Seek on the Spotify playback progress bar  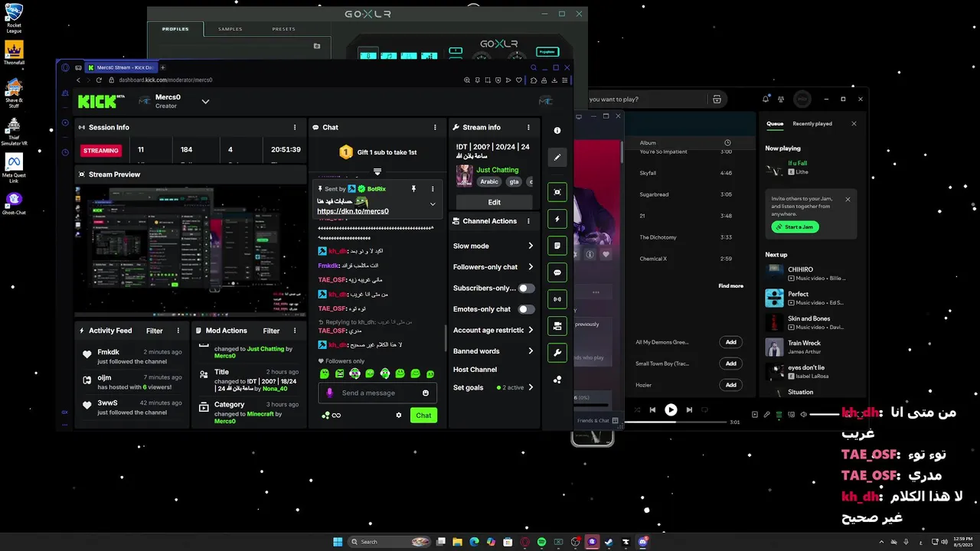pos(675,422)
